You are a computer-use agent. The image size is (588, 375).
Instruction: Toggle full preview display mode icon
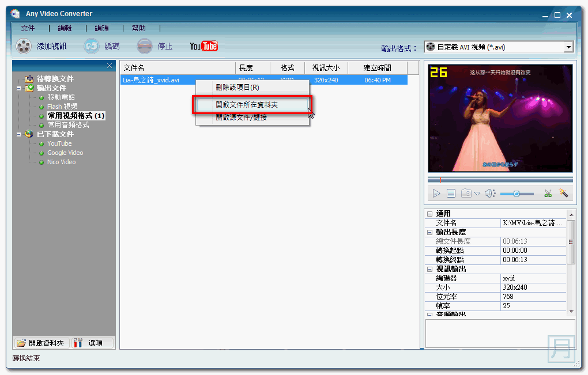[x=451, y=194]
